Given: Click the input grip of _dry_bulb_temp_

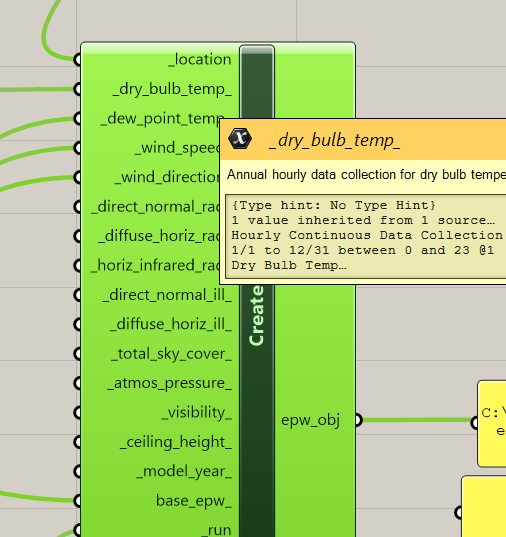Looking at the screenshot, I should click(x=78, y=89).
